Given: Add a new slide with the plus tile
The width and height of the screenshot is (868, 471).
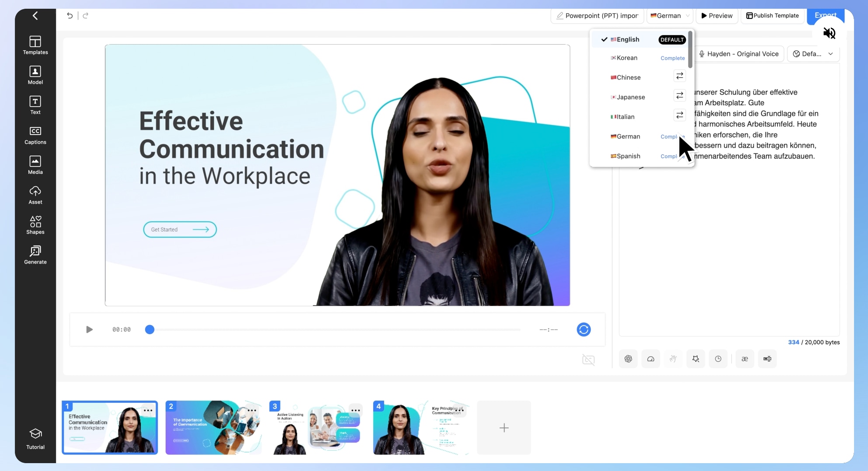Looking at the screenshot, I should click(x=503, y=427).
